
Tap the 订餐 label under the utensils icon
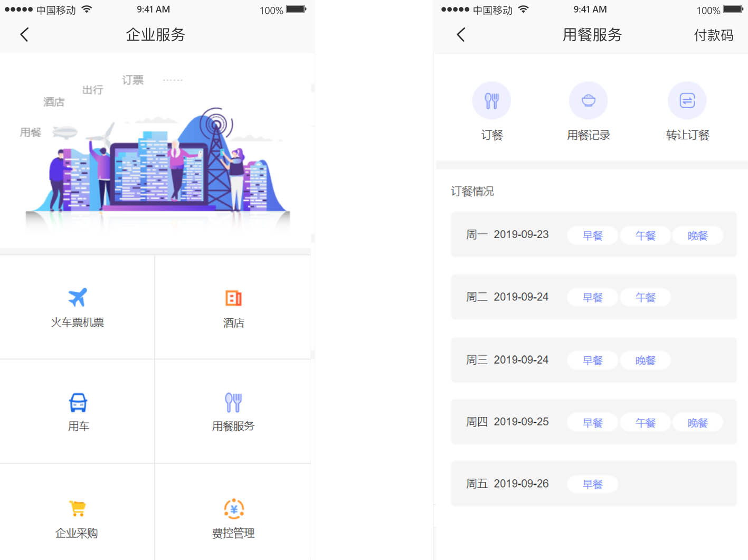pos(491,135)
